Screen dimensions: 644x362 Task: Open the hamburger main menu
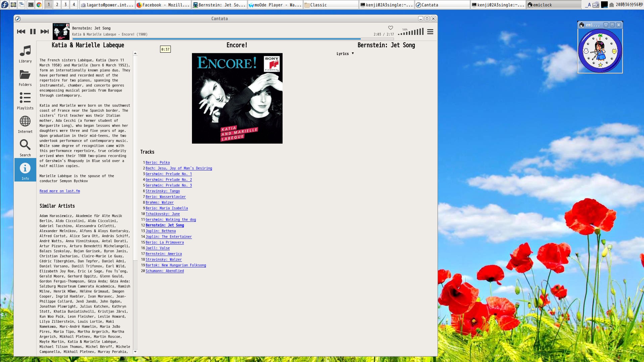tap(430, 32)
